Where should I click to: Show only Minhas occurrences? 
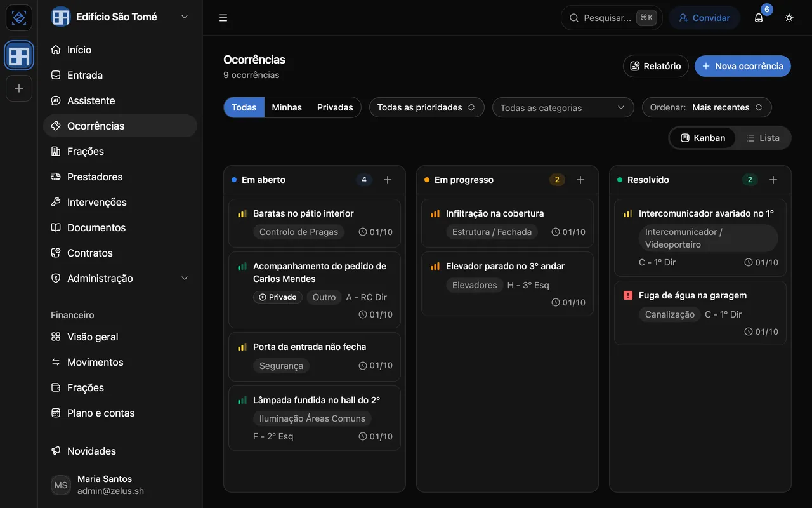click(287, 107)
